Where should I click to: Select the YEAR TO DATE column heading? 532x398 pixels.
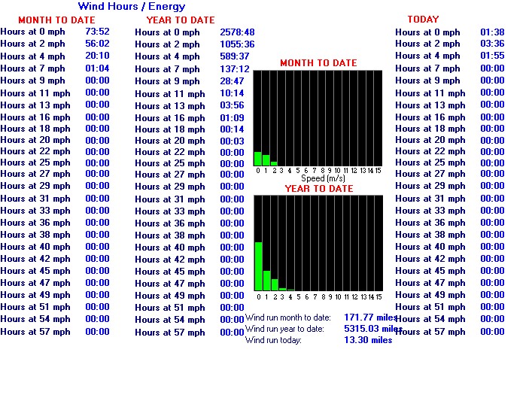(181, 20)
